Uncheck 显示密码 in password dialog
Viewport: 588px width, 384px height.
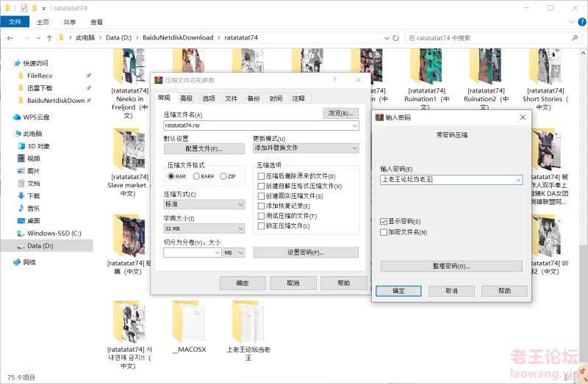[384, 222]
